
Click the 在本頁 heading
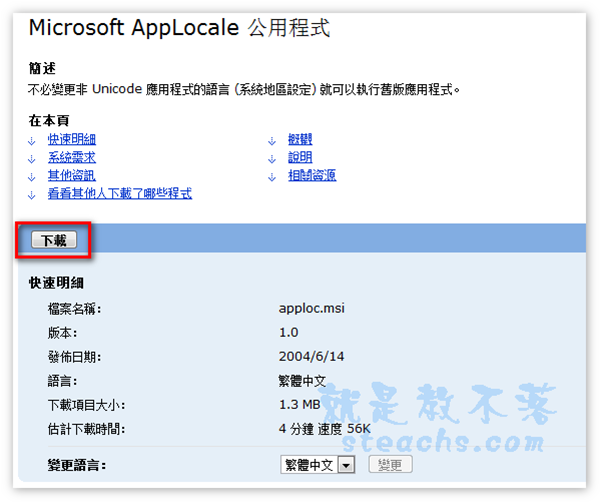pos(49,121)
